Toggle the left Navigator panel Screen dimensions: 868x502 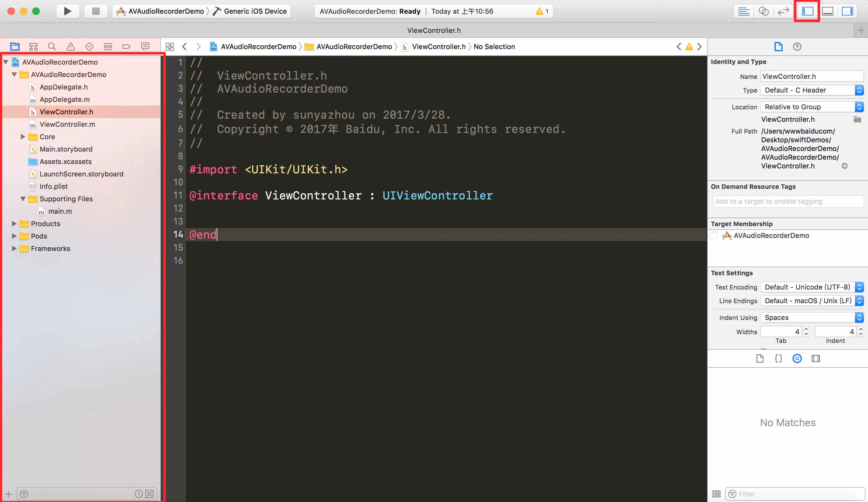click(807, 11)
